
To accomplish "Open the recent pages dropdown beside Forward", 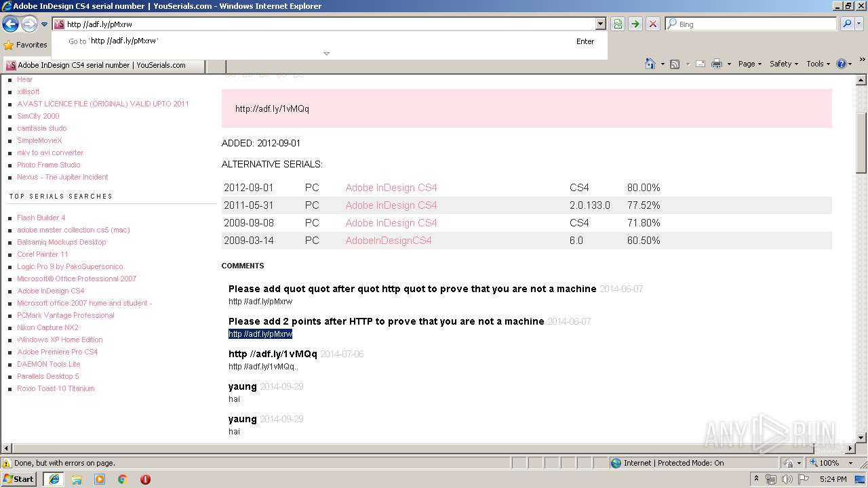I will click(44, 24).
